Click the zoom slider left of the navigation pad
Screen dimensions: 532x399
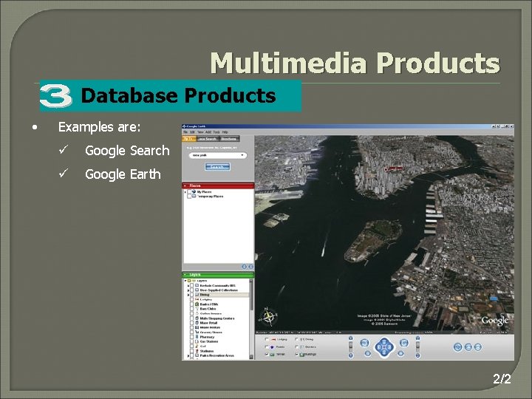(x=350, y=347)
